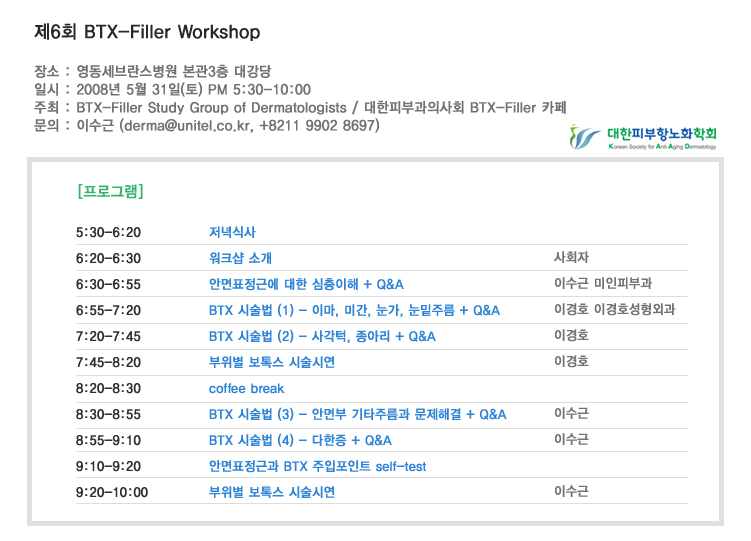Click the derma@unitel.co.kr contact email
The height and width of the screenshot is (541, 751).
186,126
